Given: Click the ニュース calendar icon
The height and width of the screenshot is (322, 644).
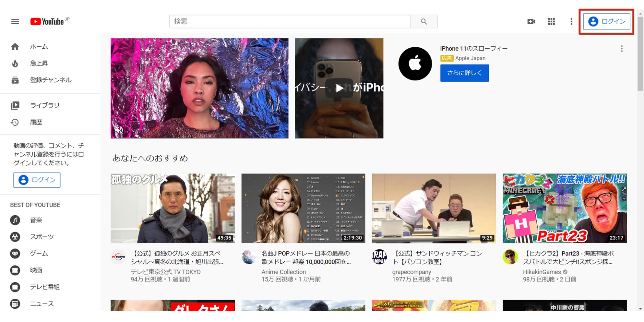Looking at the screenshot, I should coord(15,304).
